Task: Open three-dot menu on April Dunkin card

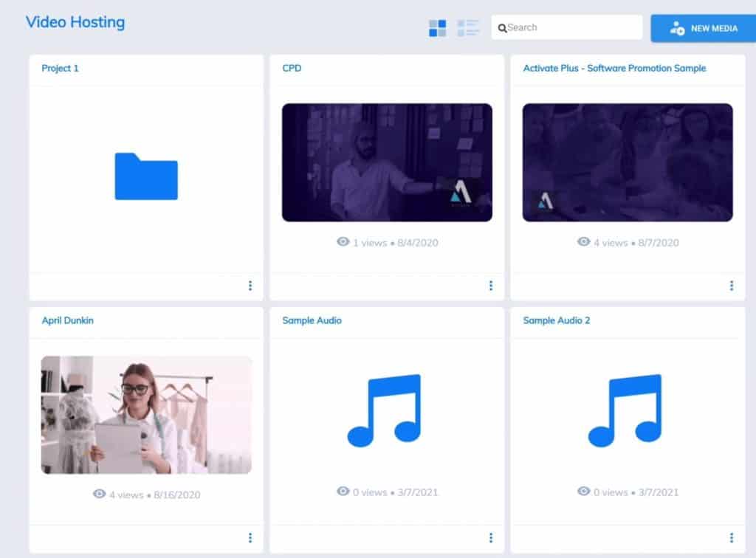Action: 250,538
